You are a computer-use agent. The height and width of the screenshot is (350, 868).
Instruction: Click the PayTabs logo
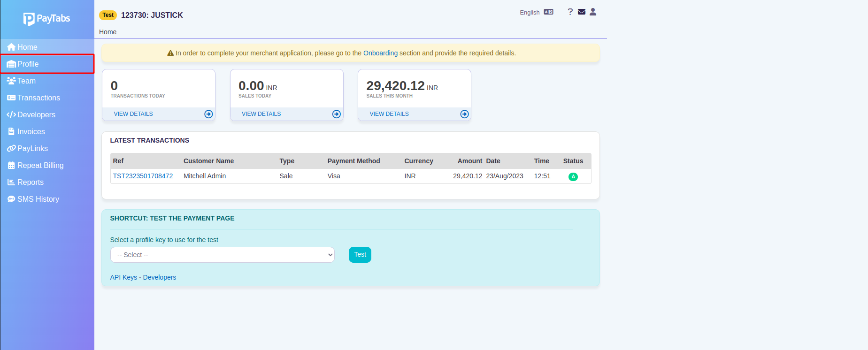[46, 19]
